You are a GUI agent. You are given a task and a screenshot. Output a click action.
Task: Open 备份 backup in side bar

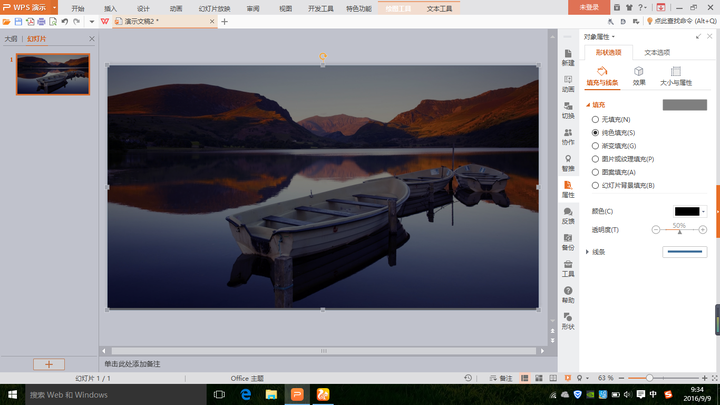pyautogui.click(x=568, y=242)
